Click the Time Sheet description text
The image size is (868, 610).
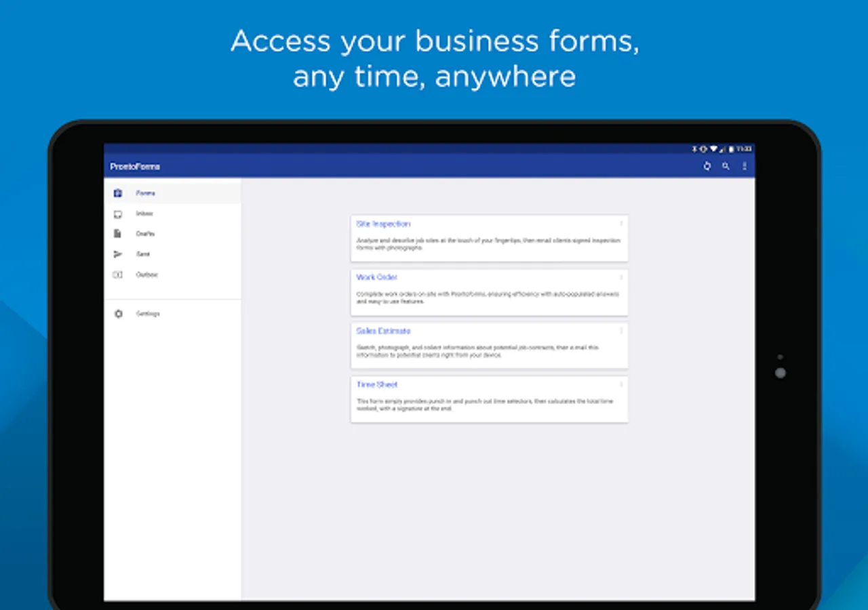tap(485, 405)
